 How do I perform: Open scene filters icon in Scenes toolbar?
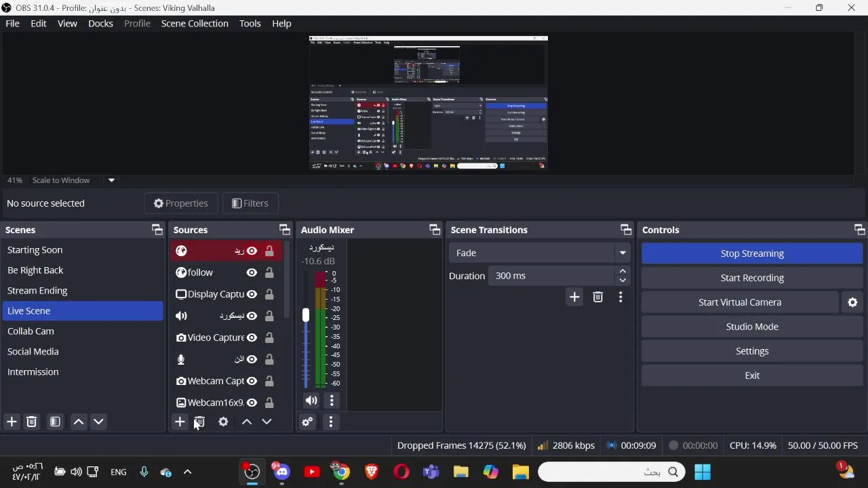pyautogui.click(x=55, y=422)
